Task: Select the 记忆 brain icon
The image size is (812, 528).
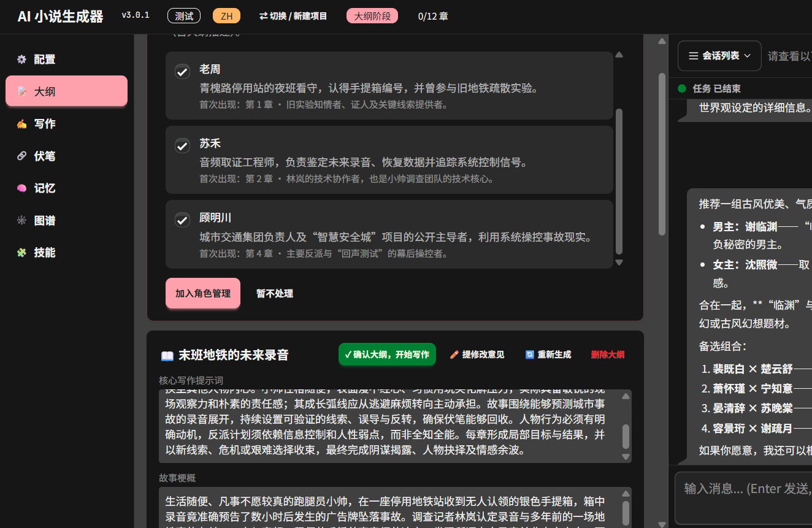Action: point(22,188)
